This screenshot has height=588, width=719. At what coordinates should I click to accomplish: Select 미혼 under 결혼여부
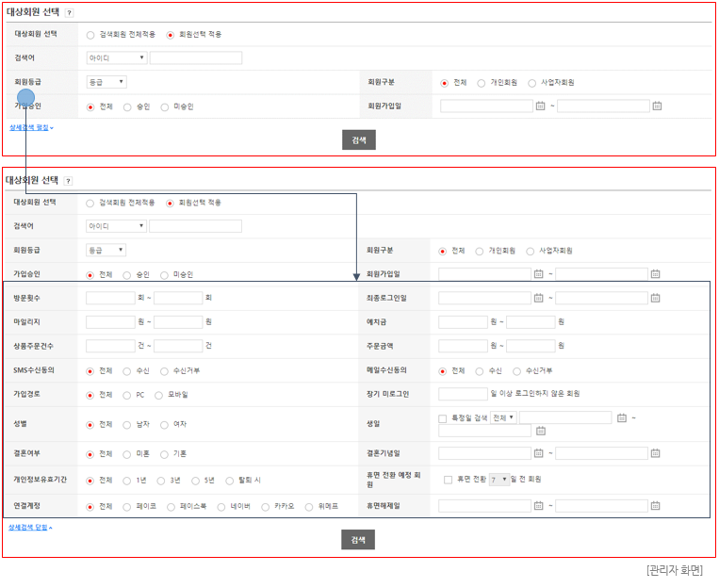[x=127, y=454]
